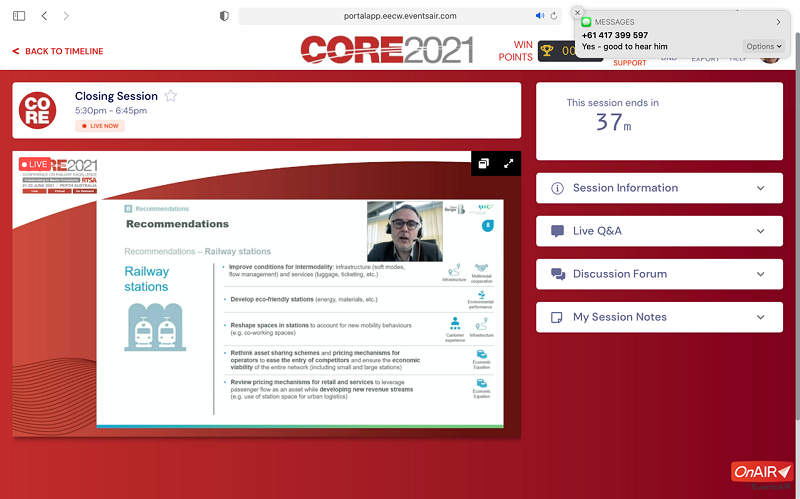Return via Back to Timeline link

coord(58,51)
